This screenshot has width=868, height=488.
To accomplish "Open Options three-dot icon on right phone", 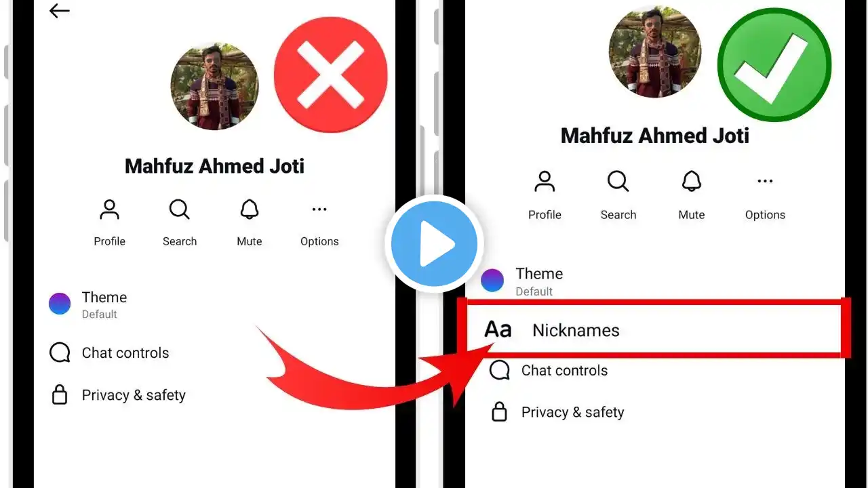I will tap(765, 182).
